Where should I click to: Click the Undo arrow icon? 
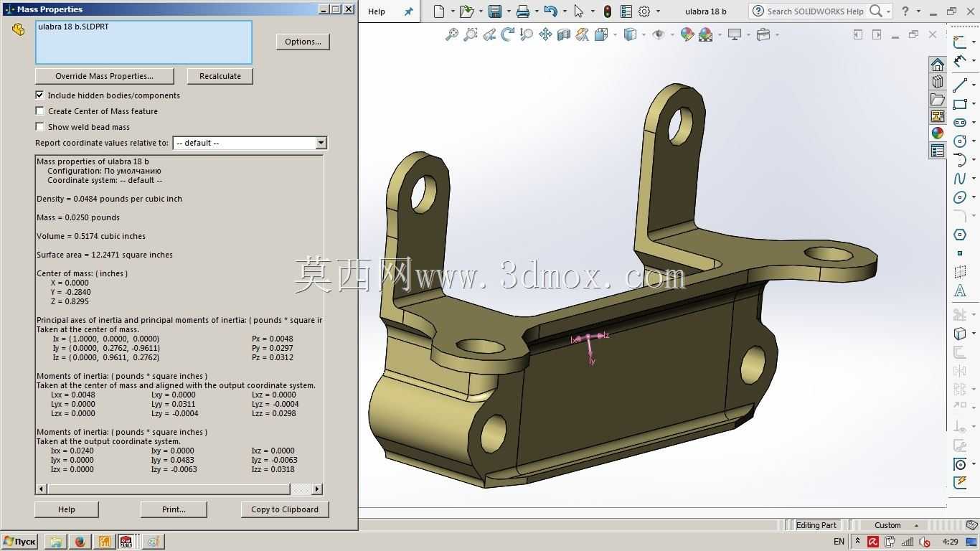pos(550,11)
